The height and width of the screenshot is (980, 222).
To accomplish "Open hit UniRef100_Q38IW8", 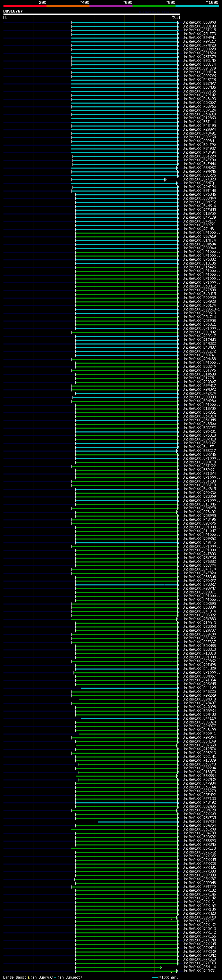I will [199, 26].
